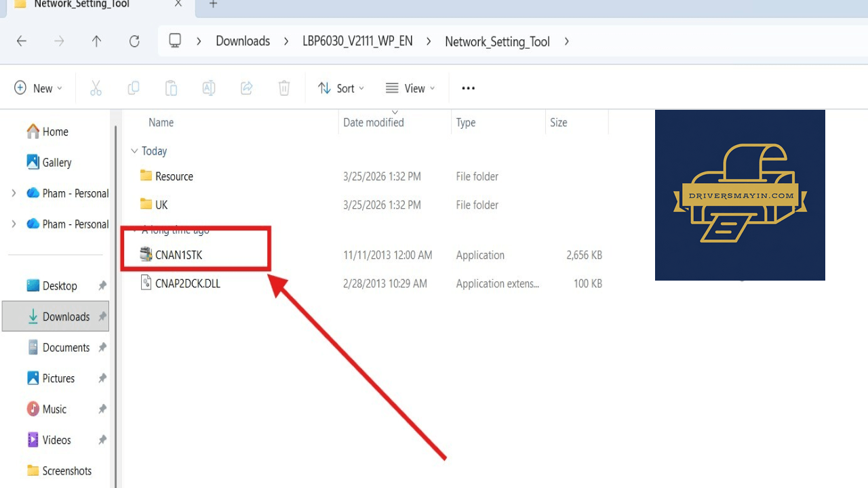
Task: Open the See more ellipsis menu
Action: [x=468, y=88]
